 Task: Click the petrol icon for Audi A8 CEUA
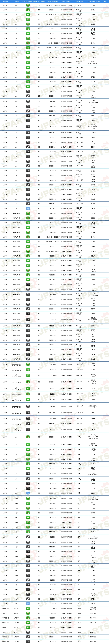point(28,454)
